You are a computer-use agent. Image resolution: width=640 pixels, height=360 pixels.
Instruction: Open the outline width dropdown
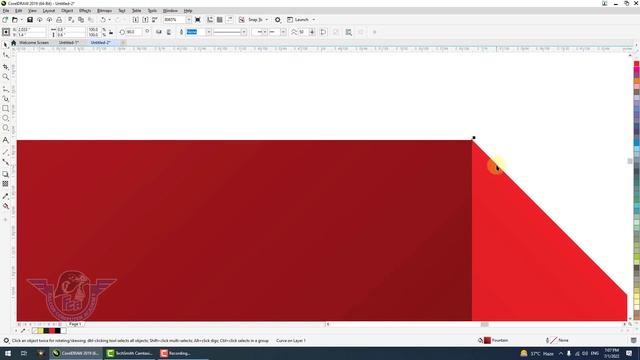coord(209,32)
